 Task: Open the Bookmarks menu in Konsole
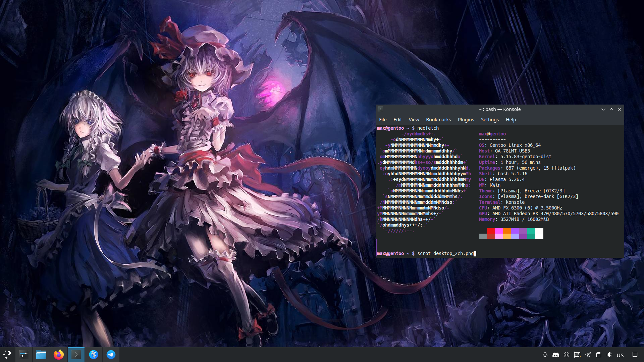click(x=438, y=120)
